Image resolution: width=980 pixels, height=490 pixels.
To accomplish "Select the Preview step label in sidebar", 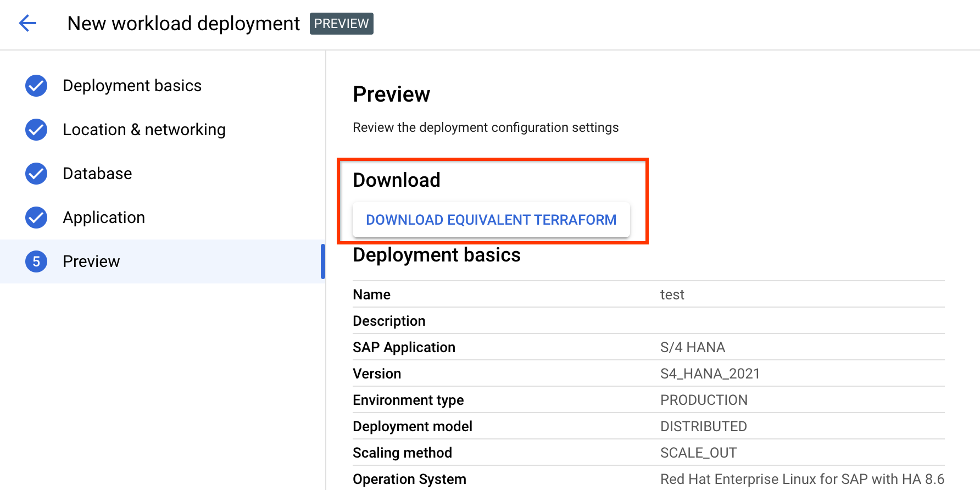I will (91, 261).
